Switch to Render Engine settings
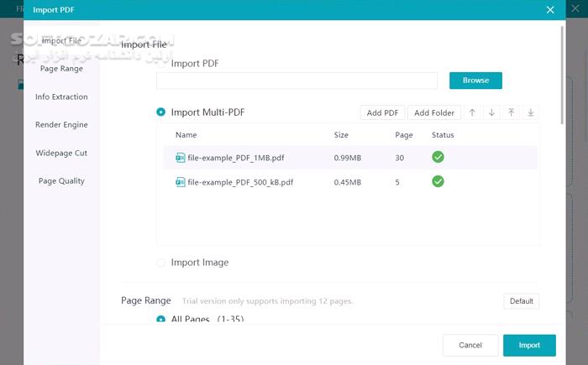588x365 pixels. point(61,125)
